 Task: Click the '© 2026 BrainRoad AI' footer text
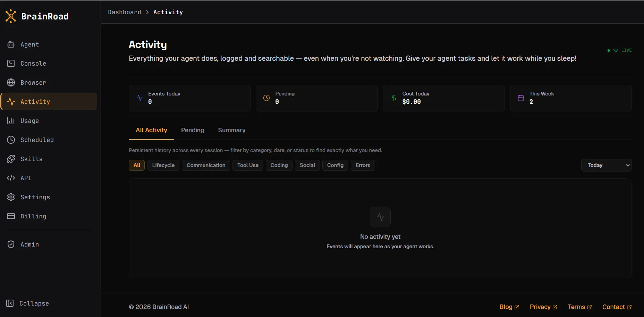(x=159, y=307)
